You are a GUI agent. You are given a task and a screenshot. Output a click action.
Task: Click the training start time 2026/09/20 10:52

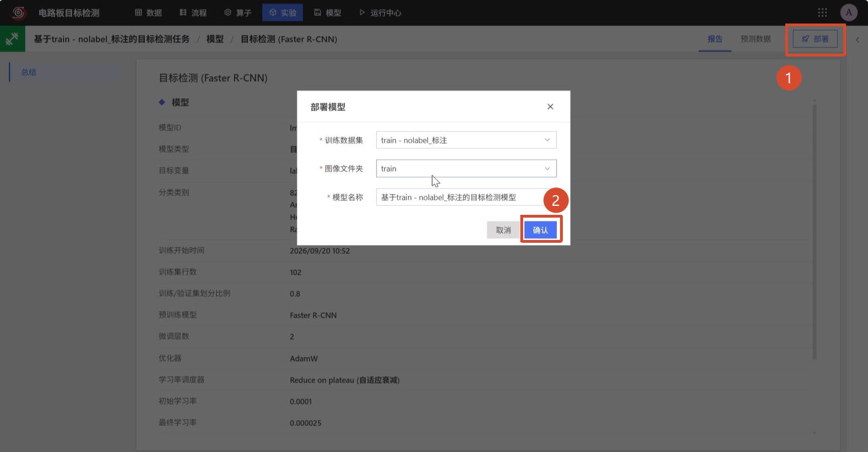point(320,251)
